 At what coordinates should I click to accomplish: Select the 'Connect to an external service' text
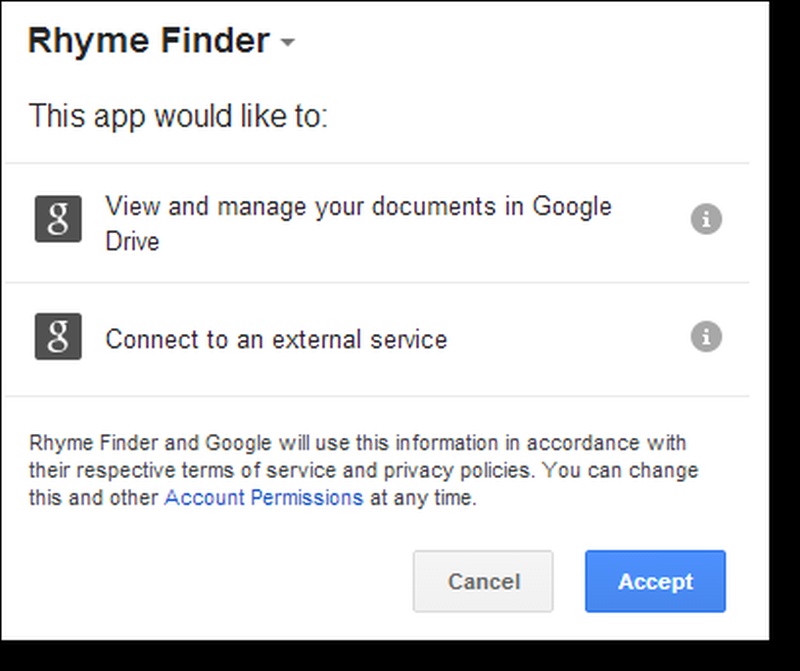276,339
